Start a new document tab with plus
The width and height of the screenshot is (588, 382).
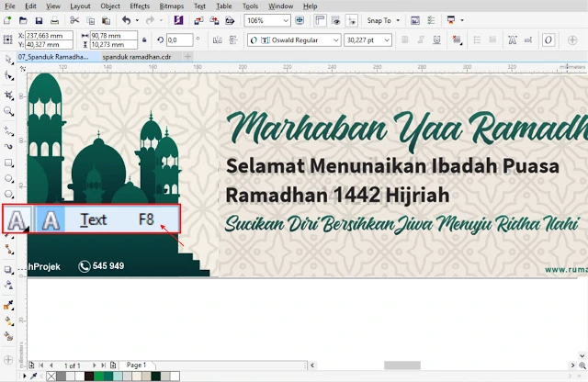(x=187, y=57)
